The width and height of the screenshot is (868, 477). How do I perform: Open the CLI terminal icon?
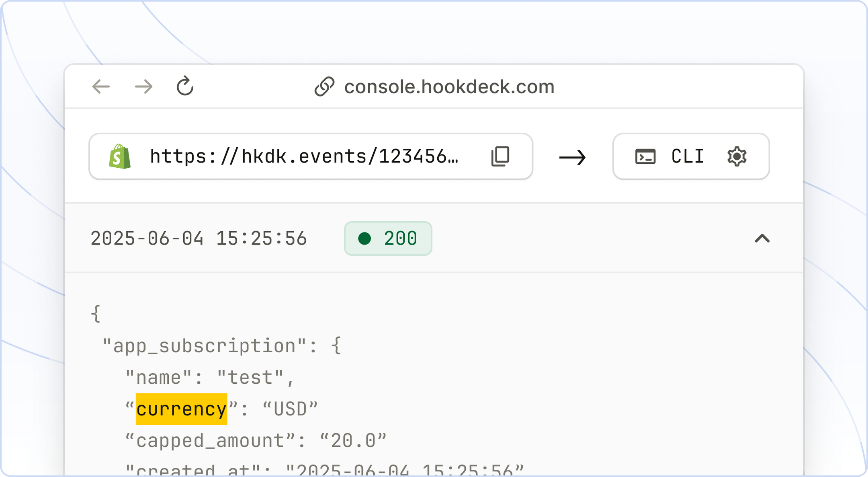tap(646, 157)
